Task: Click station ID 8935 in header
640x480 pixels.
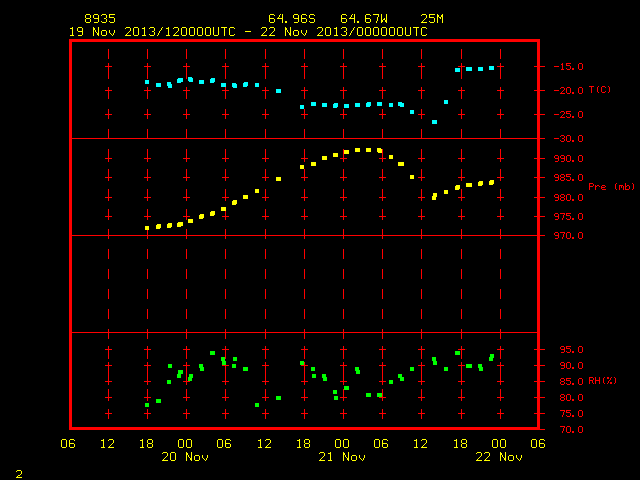Action: 100,19
